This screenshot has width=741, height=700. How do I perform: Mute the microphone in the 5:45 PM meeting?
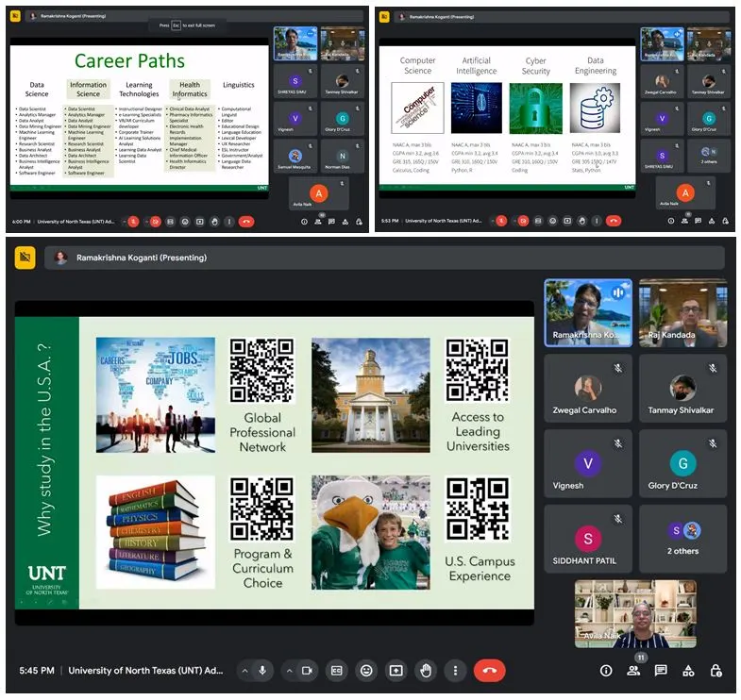click(262, 670)
